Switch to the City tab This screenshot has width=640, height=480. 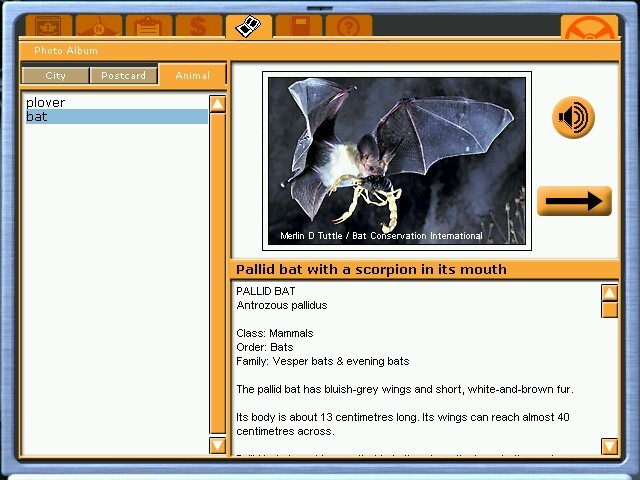click(x=56, y=76)
